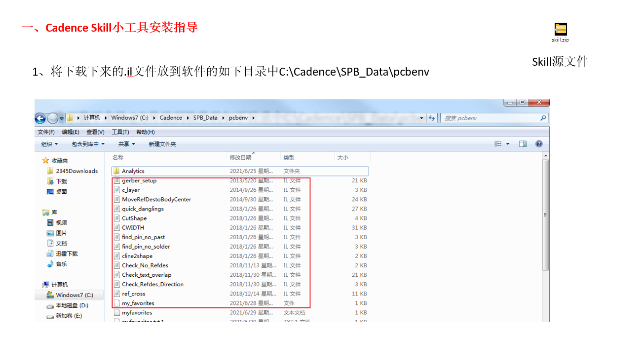Open the Help question mark icon
Viewport: 644px width, 340px height.
(539, 143)
